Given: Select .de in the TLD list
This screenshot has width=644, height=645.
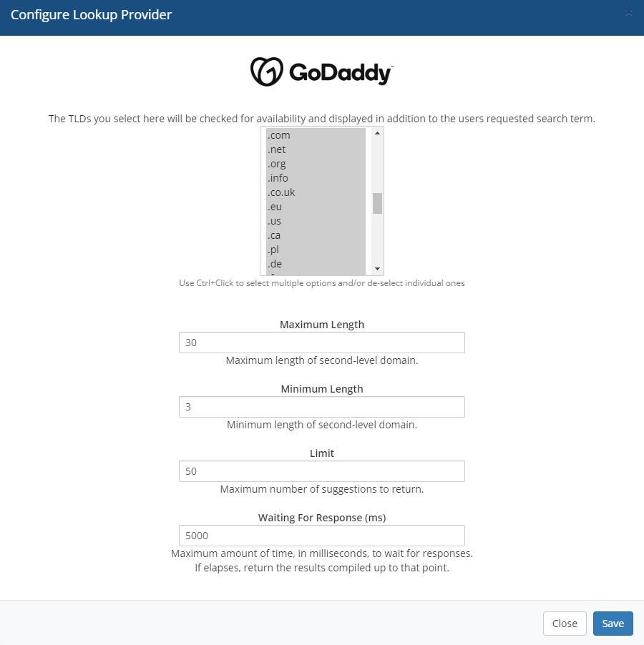Looking at the screenshot, I should 315,264.
